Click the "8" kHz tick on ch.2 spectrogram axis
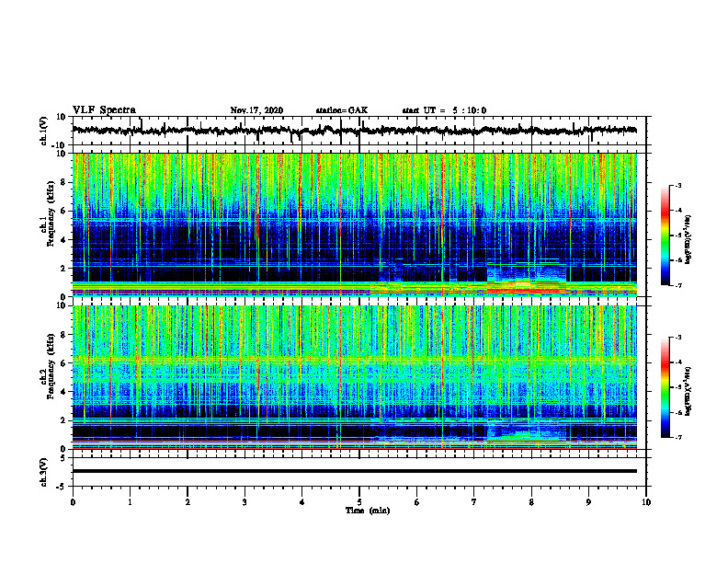The height and width of the screenshot is (563, 728). pos(64,335)
